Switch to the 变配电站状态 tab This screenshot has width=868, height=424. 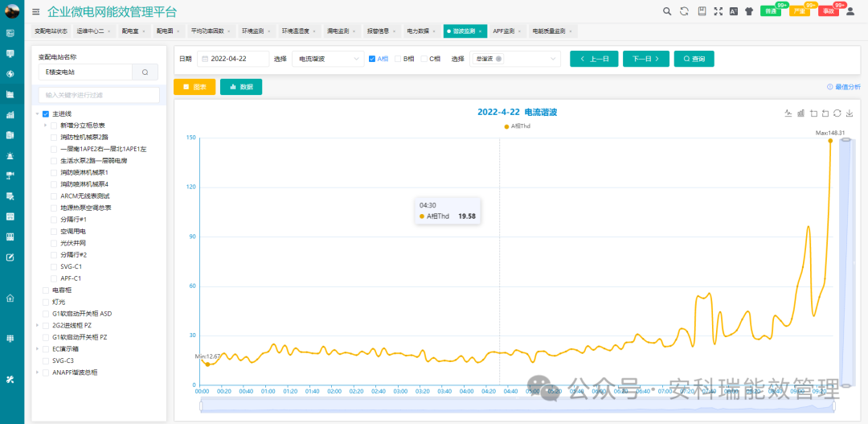pyautogui.click(x=51, y=31)
